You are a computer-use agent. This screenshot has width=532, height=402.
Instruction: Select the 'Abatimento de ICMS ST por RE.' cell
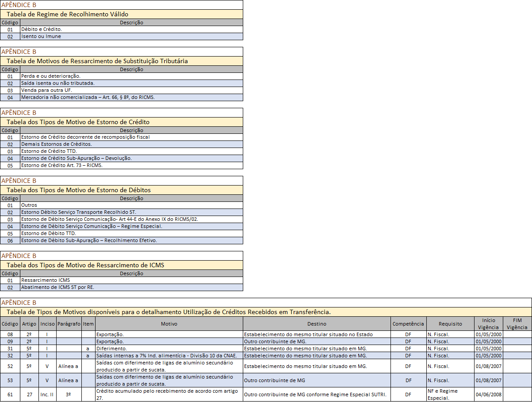point(132,287)
